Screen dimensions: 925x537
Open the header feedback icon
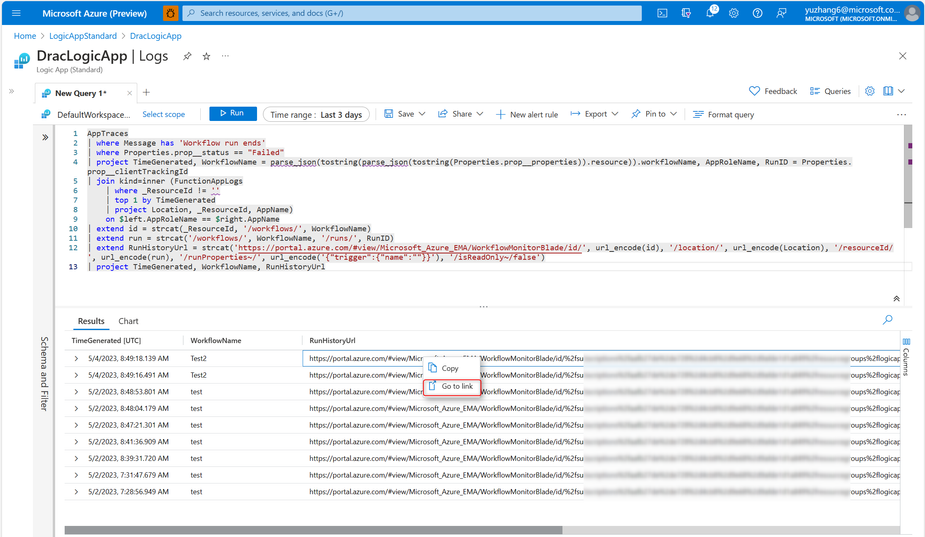781,13
